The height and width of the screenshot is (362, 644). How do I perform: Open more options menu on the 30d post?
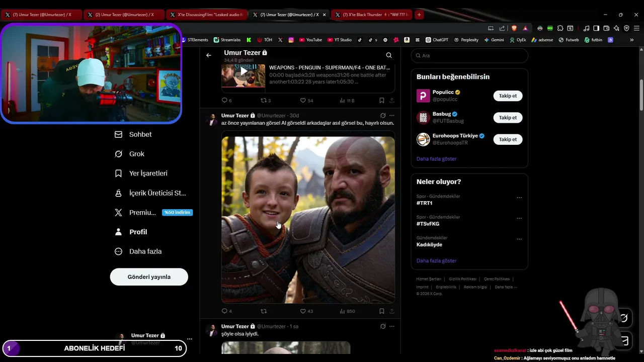click(x=392, y=115)
